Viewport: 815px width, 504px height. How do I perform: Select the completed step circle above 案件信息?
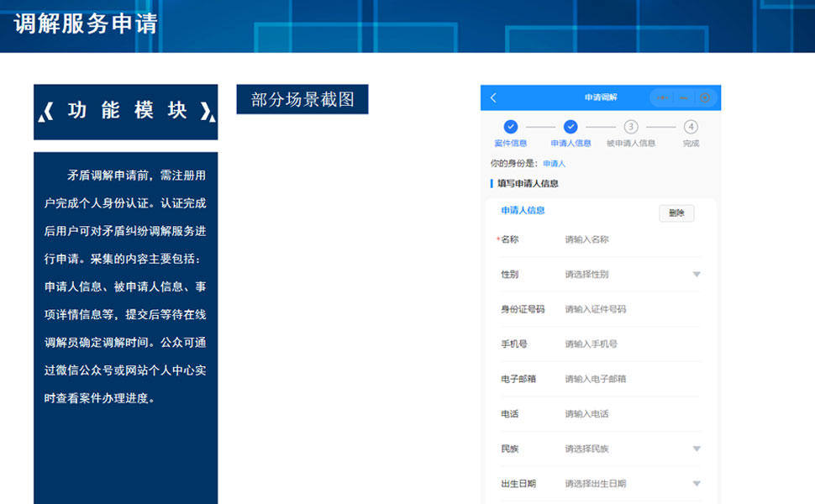[510, 127]
